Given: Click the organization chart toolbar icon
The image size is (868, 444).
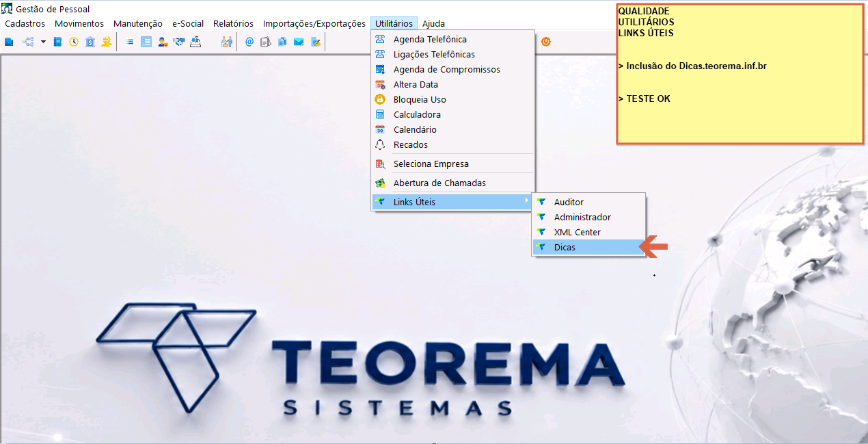Looking at the screenshot, I should point(28,42).
